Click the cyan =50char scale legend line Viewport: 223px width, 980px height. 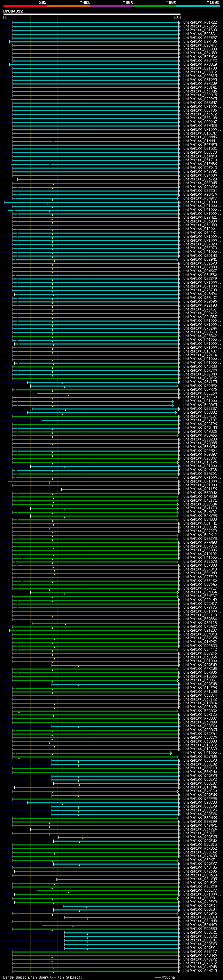click(x=158, y=977)
